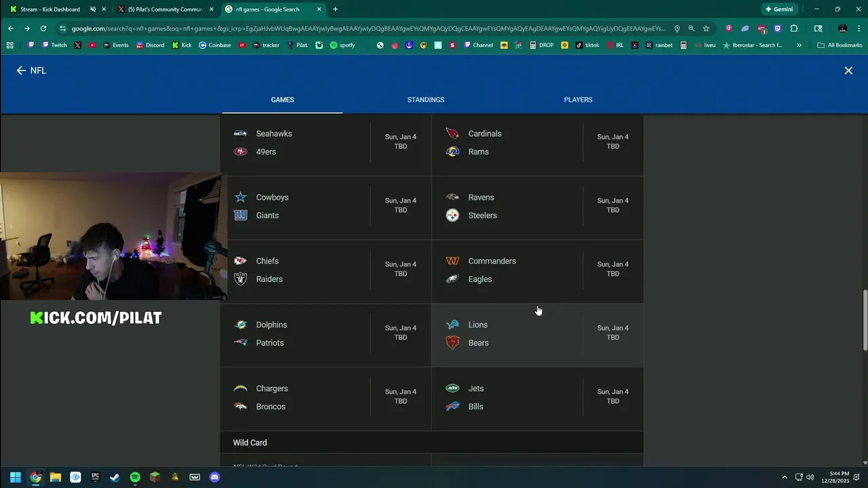Open the Ravens vs Steelers game card
868x488 pixels.
click(x=537, y=207)
